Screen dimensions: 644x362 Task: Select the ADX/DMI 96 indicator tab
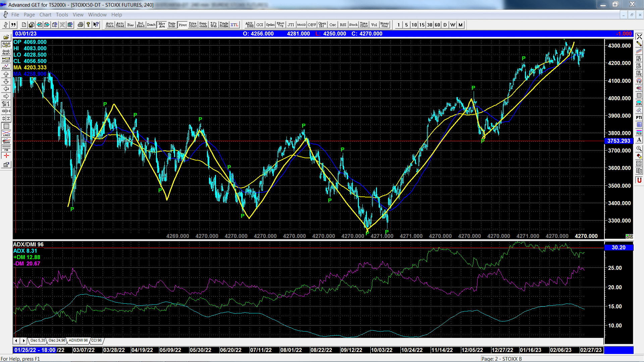(78, 340)
